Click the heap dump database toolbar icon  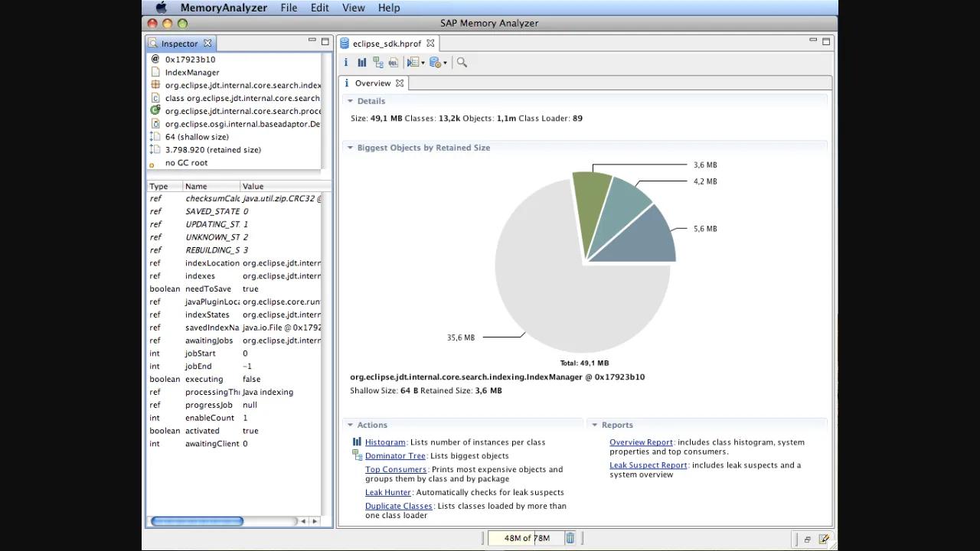click(x=435, y=63)
